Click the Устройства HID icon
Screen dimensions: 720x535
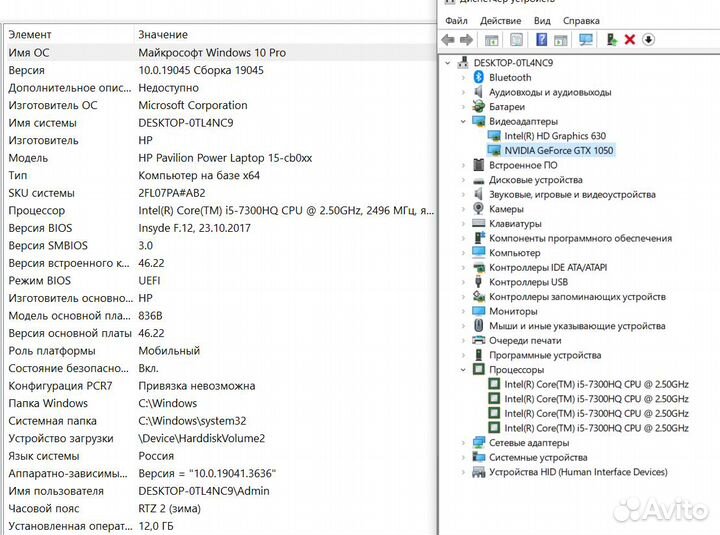478,472
